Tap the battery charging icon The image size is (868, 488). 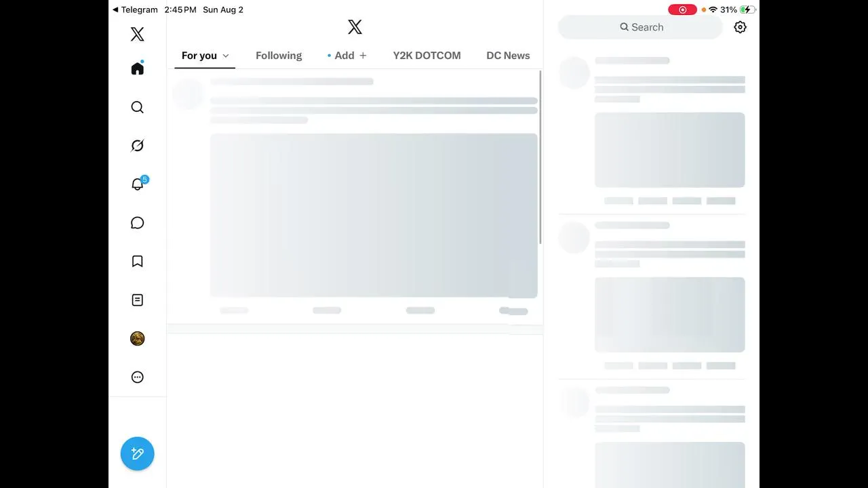(x=748, y=9)
